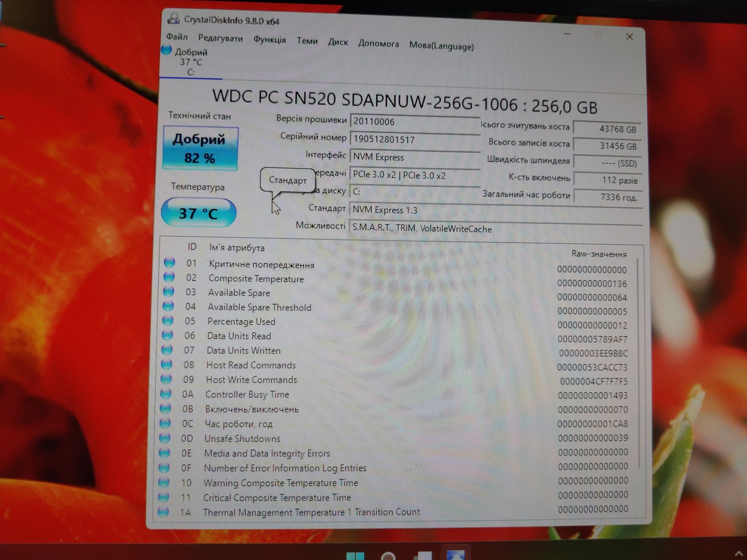Click the Windows Start button on taskbar

tap(355, 556)
